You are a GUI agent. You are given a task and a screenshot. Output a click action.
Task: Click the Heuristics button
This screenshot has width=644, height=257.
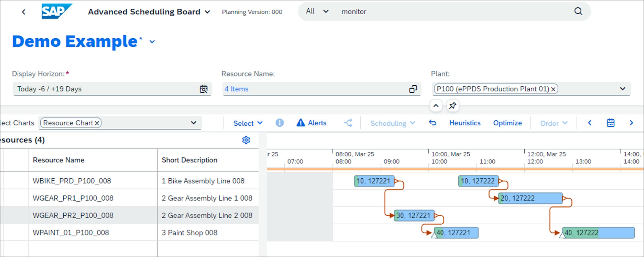point(465,123)
